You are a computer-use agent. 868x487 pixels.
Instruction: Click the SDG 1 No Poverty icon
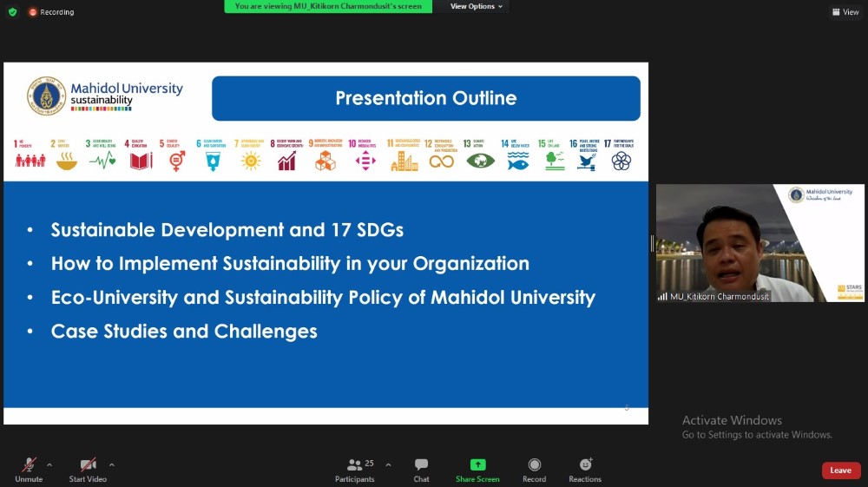(x=30, y=161)
